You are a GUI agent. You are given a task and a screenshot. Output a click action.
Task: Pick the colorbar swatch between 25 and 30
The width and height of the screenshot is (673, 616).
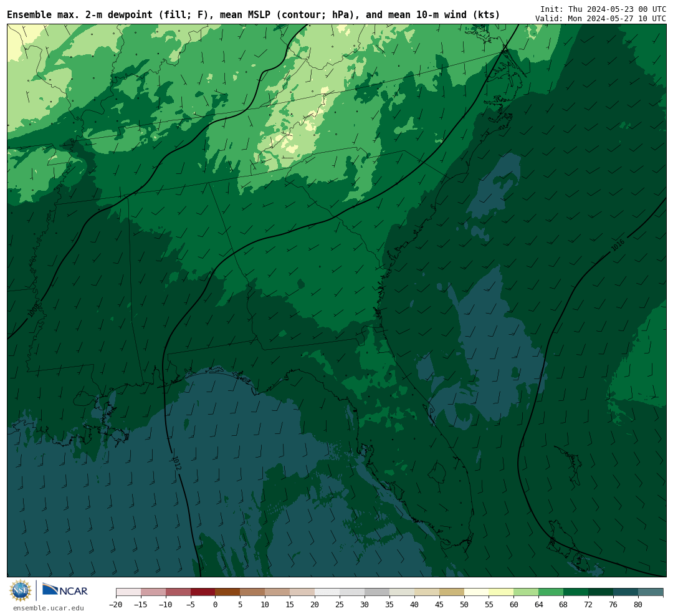pyautogui.click(x=352, y=592)
